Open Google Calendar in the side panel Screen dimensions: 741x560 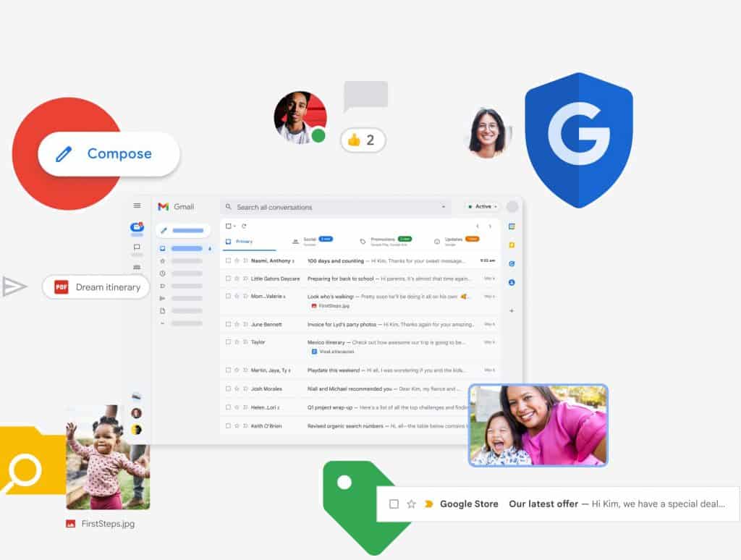512,226
